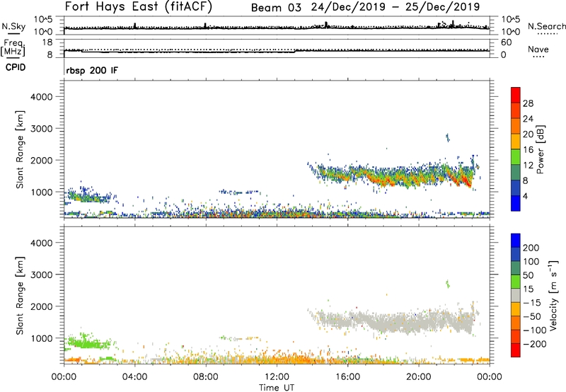This screenshot has height=392, width=566.
Task: Click the isolated echo near 2700 km in power panel
Action: click(x=448, y=137)
